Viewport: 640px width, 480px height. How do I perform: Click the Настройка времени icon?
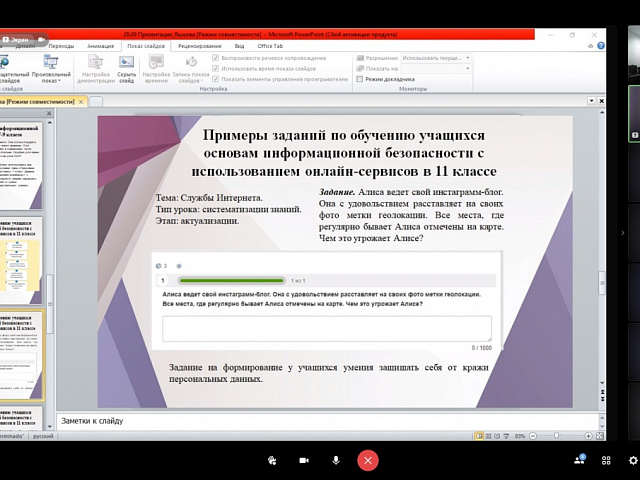point(156,67)
